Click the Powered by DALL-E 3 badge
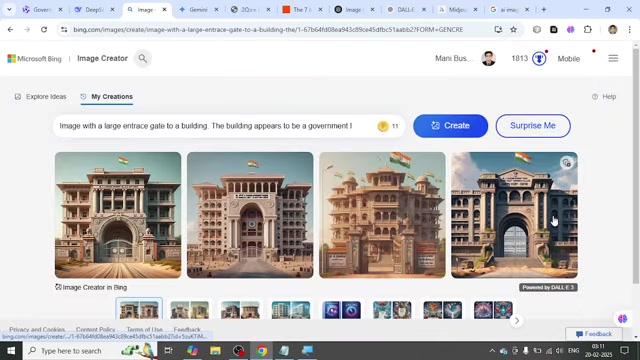The image size is (640, 360). coord(548,287)
